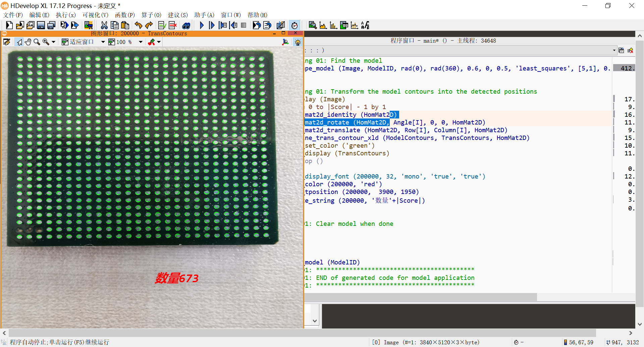
Task: Select the hand pan tool in graphics window
Action: (28, 42)
